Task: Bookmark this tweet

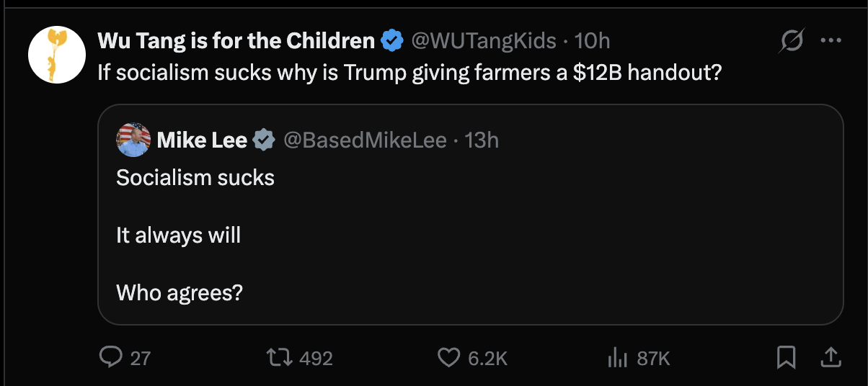Action: point(786,357)
